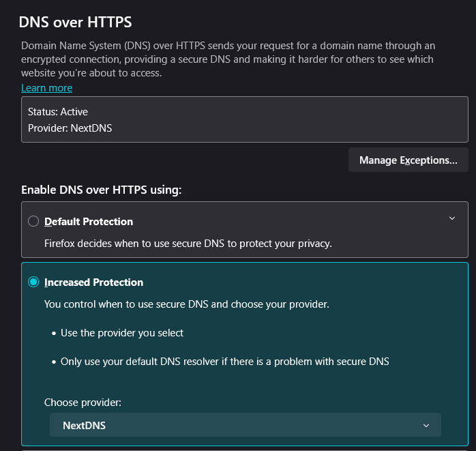The width and height of the screenshot is (476, 451).
Task: Select the Increased Protection radio button
Action: 33,282
